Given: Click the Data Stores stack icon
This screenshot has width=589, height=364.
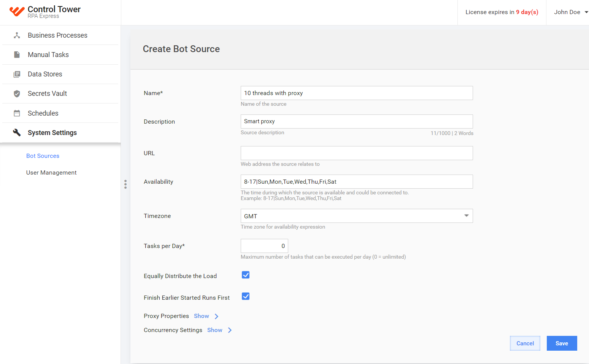Looking at the screenshot, I should pos(17,74).
